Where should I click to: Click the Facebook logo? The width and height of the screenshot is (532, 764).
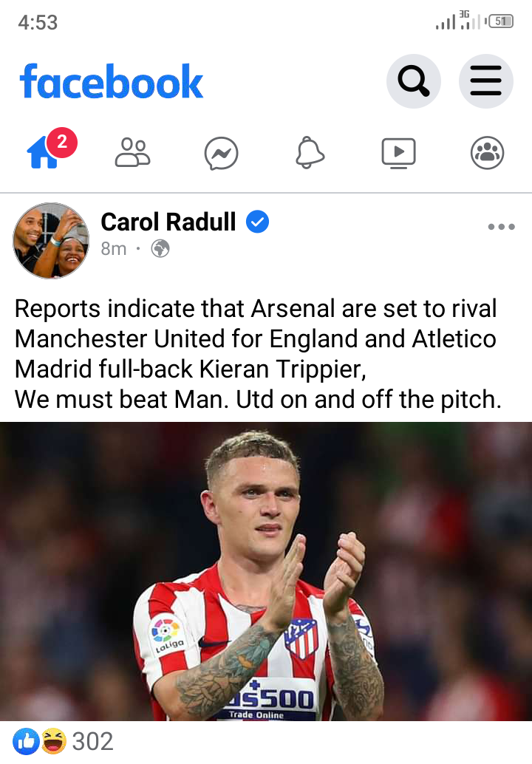tap(111, 81)
